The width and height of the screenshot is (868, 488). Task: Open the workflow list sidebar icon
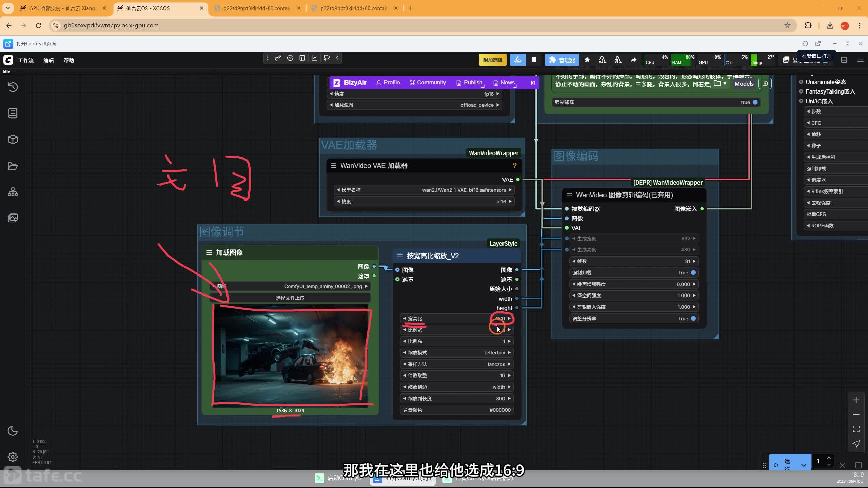(13, 113)
